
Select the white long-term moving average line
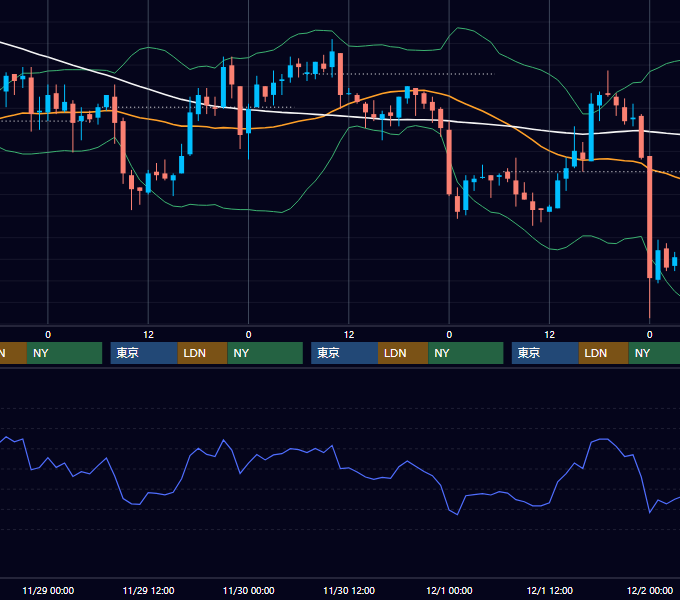[304, 114]
